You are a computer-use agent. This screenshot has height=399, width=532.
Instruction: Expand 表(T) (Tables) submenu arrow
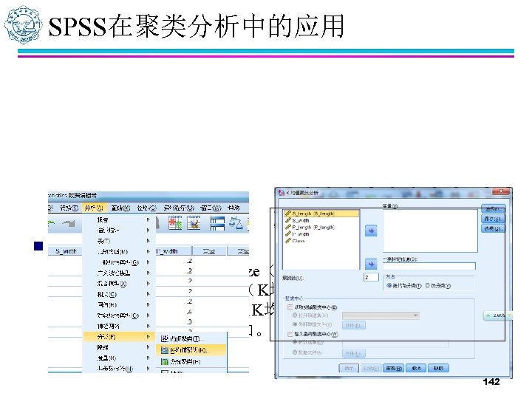click(x=149, y=241)
